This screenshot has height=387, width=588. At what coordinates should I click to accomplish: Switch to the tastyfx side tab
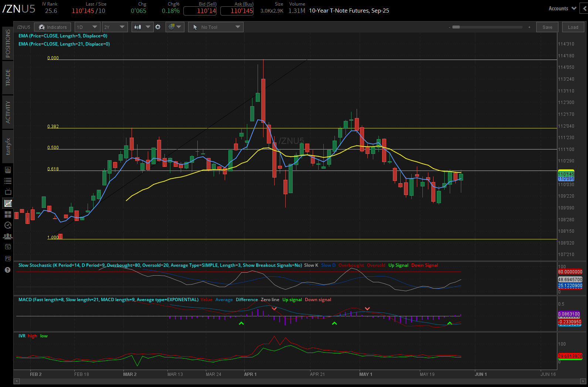click(8, 147)
